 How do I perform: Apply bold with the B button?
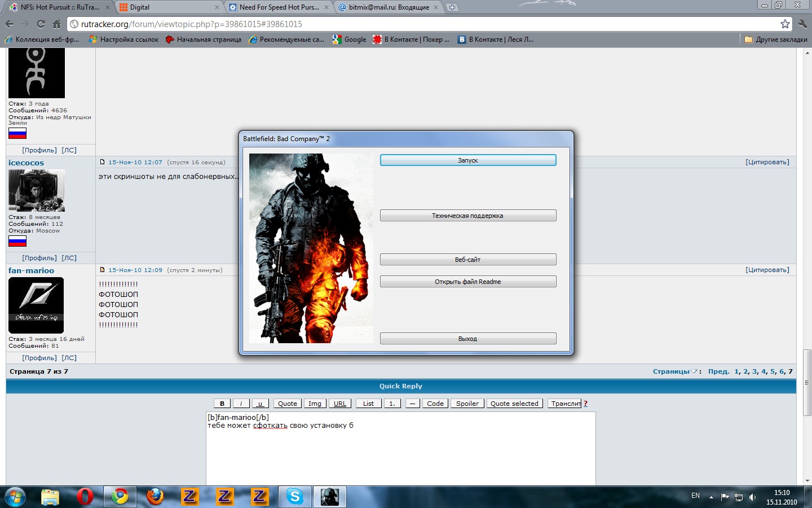(x=222, y=404)
